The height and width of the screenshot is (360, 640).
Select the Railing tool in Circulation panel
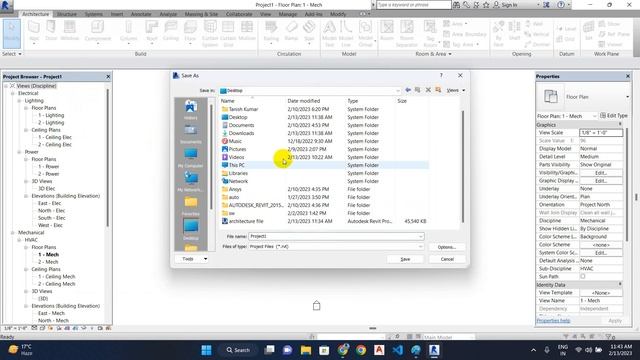coord(271,31)
